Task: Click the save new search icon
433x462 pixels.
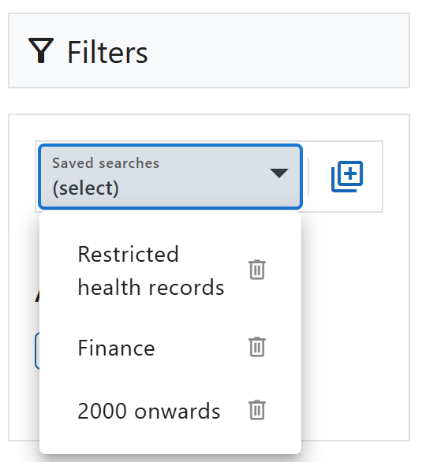Action: [347, 176]
